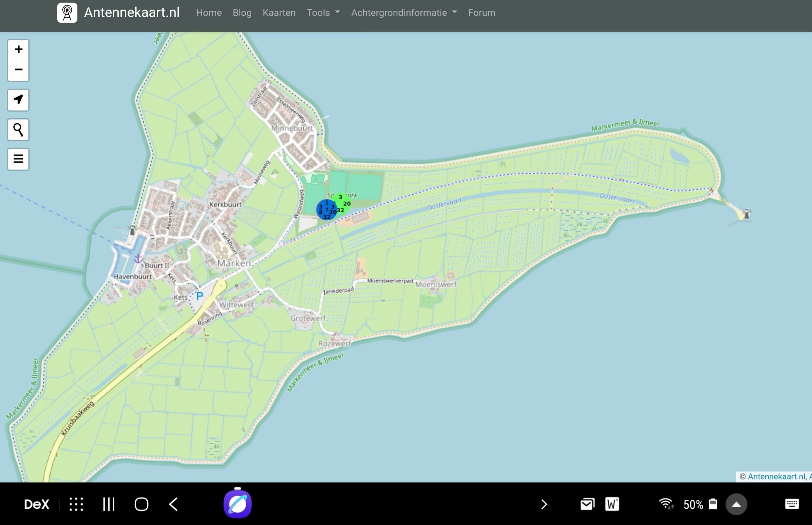Open the DeX apps grid
The width and height of the screenshot is (812, 525).
76,504
